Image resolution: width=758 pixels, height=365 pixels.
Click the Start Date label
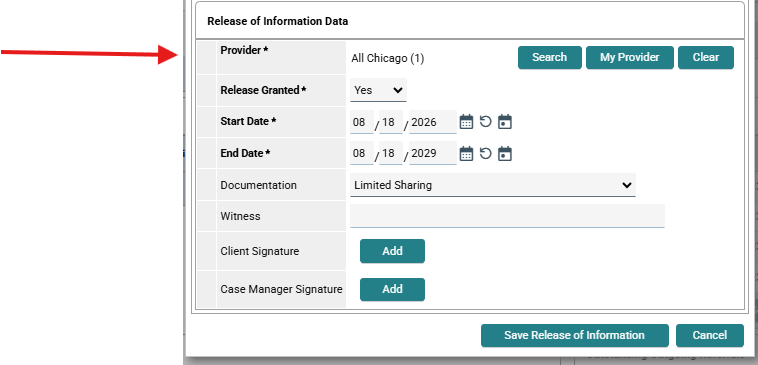click(x=248, y=121)
